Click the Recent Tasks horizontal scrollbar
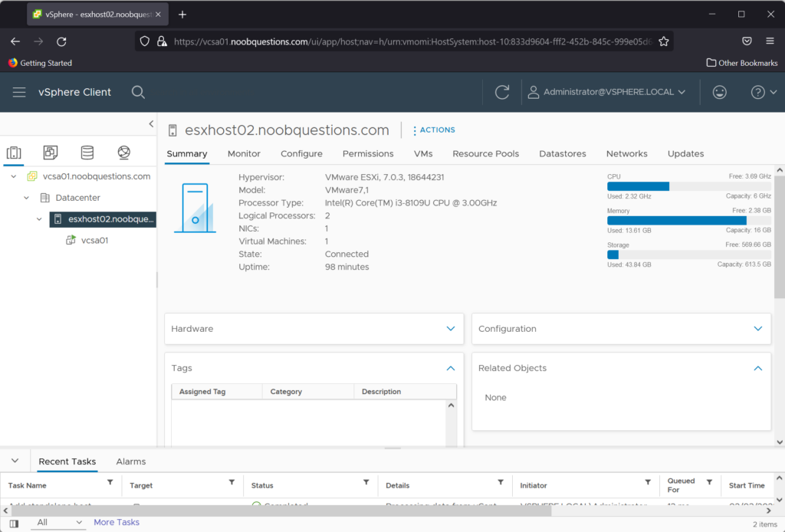Screen dimensions: 785x532 pos(281,511)
